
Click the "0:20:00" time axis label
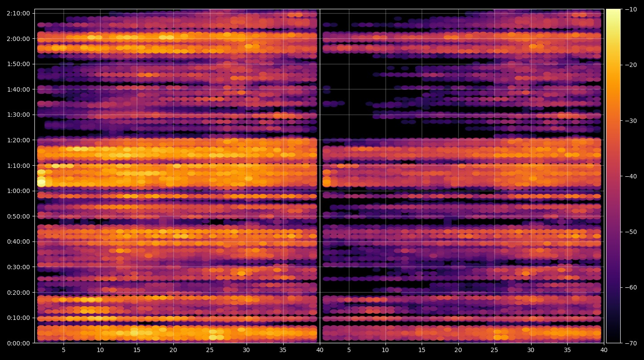point(18,293)
